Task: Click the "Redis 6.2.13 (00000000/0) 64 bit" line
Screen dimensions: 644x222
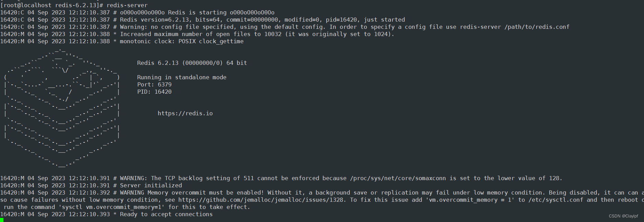Action: (x=192, y=63)
